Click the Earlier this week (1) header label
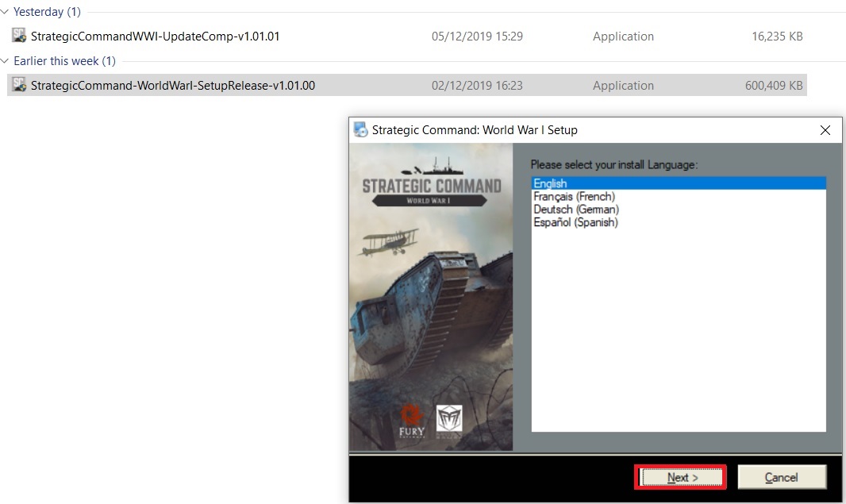 (65, 61)
